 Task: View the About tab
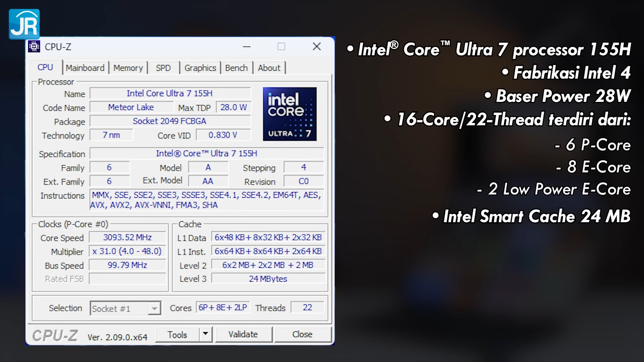click(269, 68)
